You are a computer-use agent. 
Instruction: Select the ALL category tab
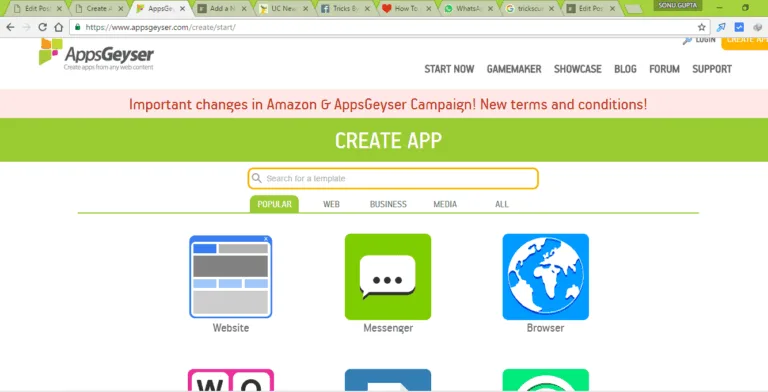coord(502,204)
